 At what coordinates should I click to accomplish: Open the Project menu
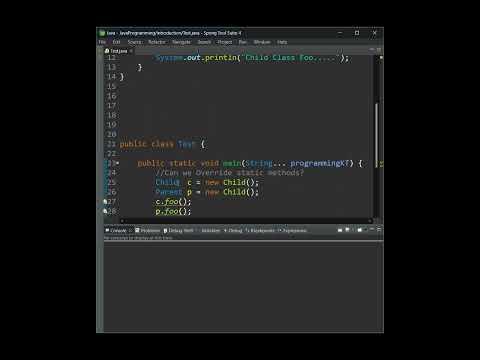225,42
